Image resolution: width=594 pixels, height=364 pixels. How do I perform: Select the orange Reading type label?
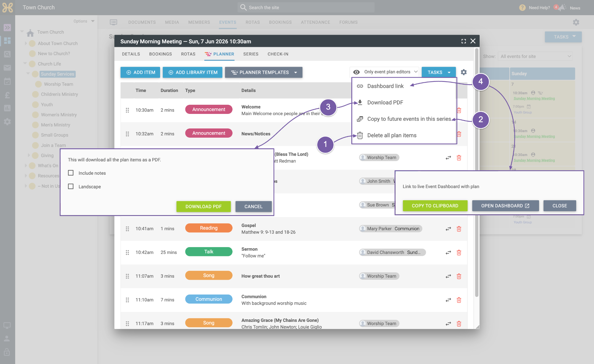coord(209,228)
